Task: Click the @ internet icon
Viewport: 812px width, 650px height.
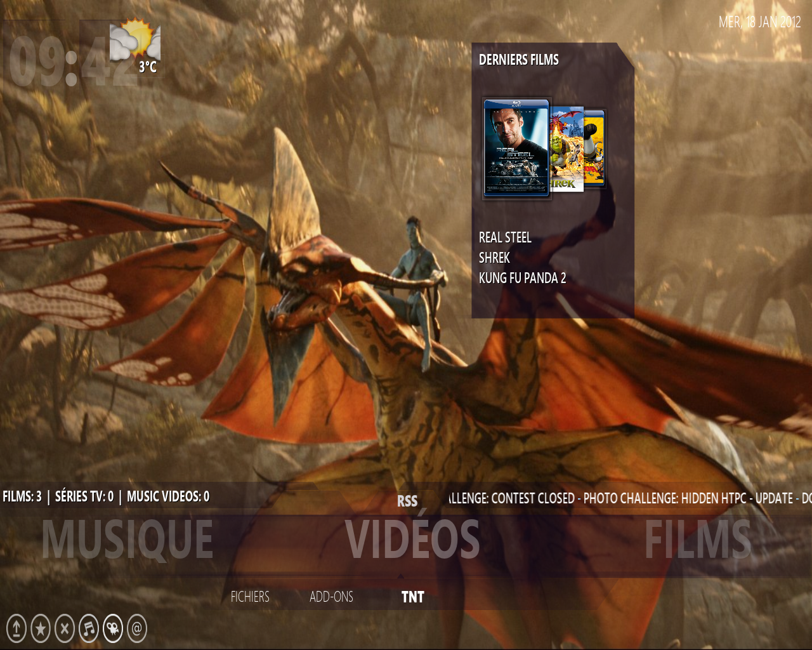Action: (137, 629)
